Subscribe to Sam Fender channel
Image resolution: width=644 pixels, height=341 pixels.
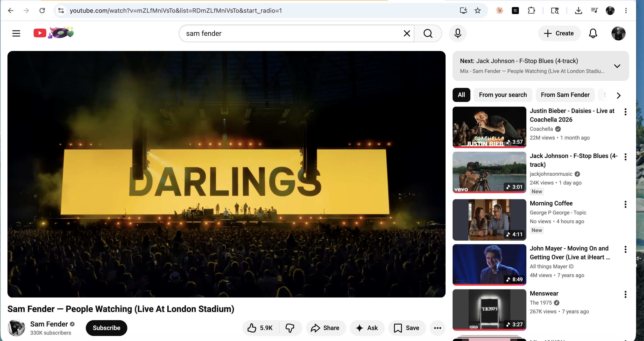[106, 328]
